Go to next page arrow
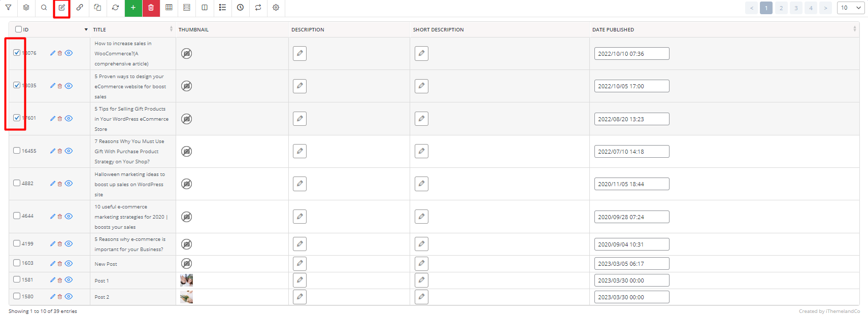Viewport: 868px width, 317px height. 825,8
